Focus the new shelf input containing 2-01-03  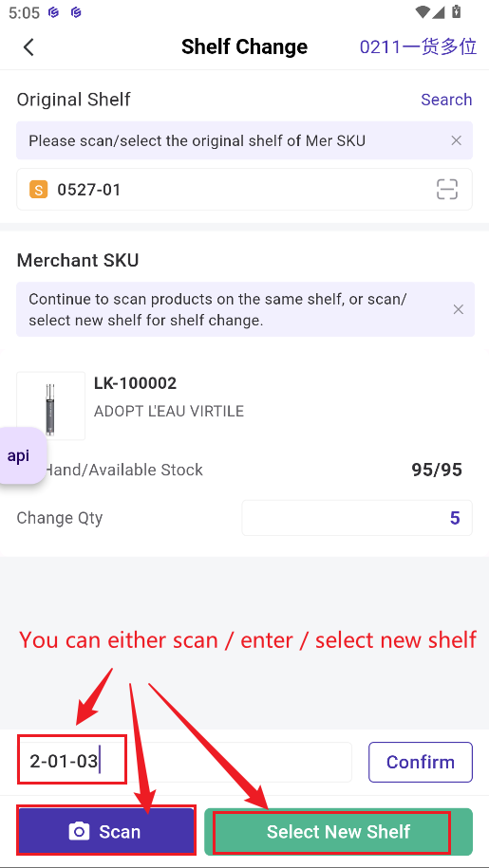pos(184,762)
